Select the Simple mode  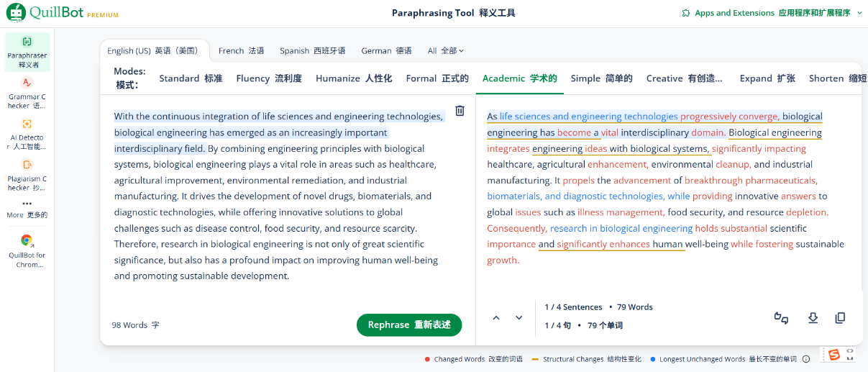[x=601, y=78]
